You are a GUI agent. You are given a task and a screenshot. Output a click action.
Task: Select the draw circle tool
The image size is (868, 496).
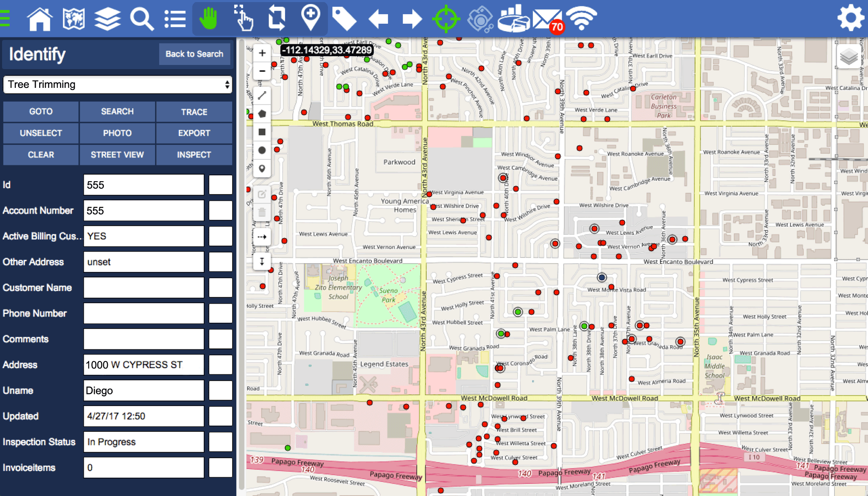click(262, 150)
